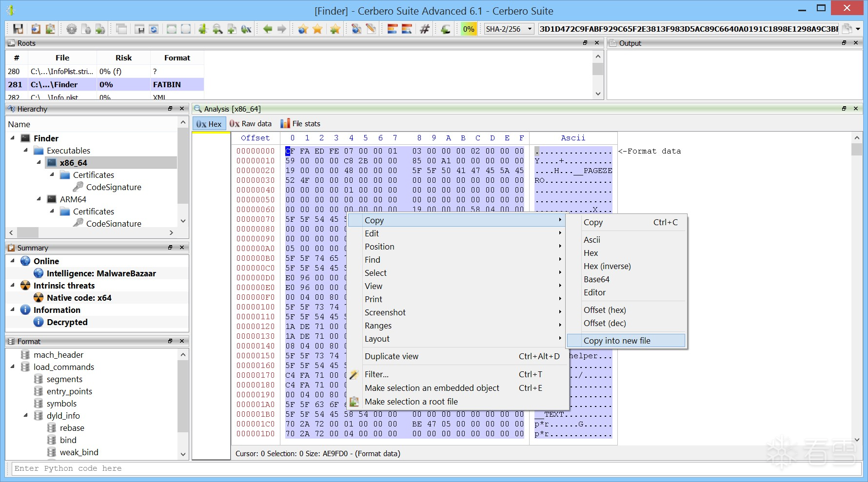Click the copy hash icon beside hash field
Viewport: 868px width, 482px height.
[848, 29]
